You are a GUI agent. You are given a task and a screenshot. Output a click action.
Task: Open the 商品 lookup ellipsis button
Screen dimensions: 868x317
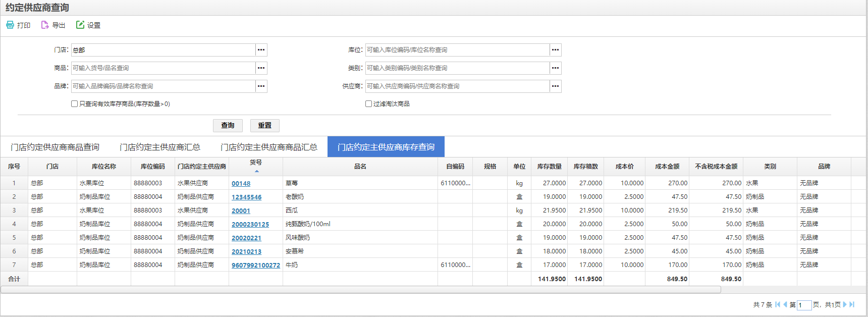click(261, 68)
